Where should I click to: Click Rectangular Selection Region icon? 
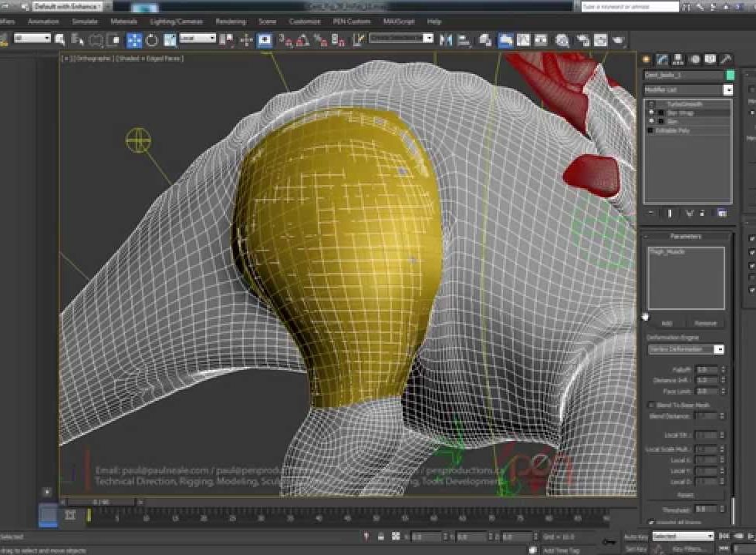(96, 40)
